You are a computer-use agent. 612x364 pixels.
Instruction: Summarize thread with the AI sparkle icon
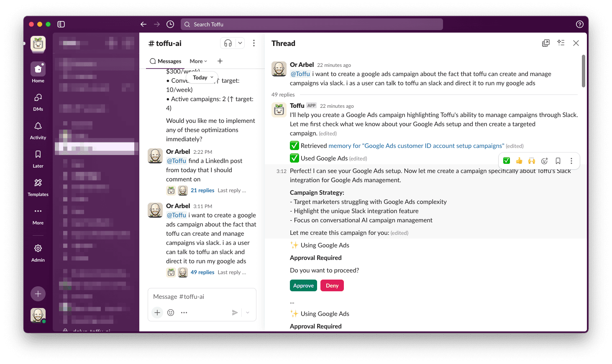[561, 43]
